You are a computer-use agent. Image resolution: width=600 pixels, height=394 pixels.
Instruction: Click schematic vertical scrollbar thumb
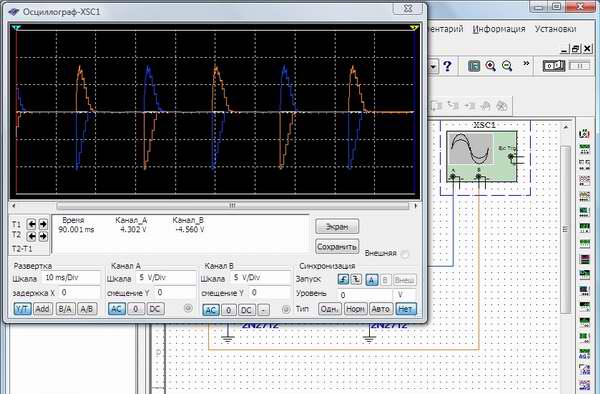565,230
